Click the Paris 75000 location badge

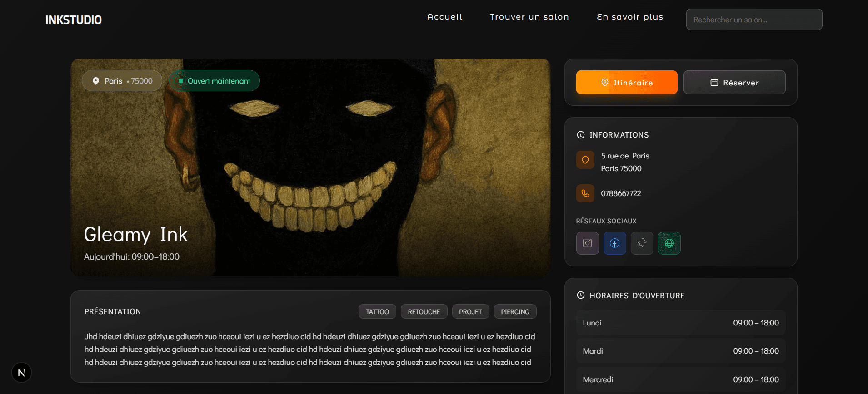click(122, 81)
